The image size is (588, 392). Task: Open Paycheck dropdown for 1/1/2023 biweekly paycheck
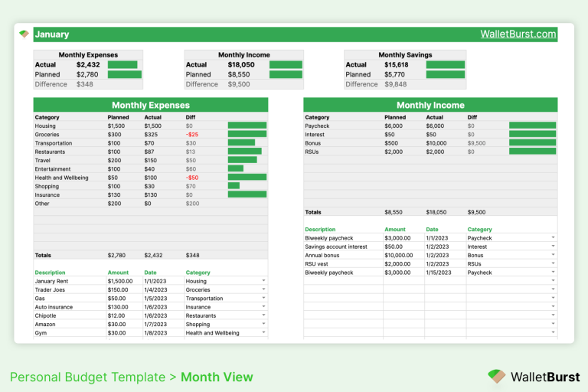(x=553, y=237)
